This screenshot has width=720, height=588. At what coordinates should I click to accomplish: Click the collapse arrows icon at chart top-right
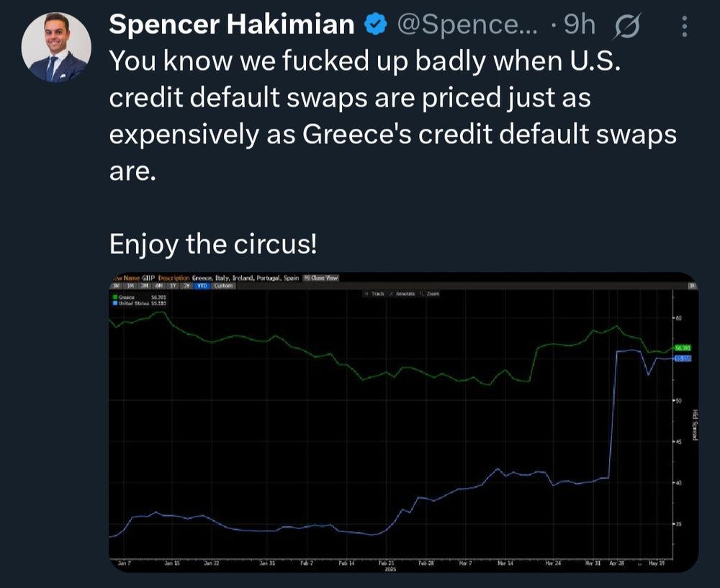point(693,286)
